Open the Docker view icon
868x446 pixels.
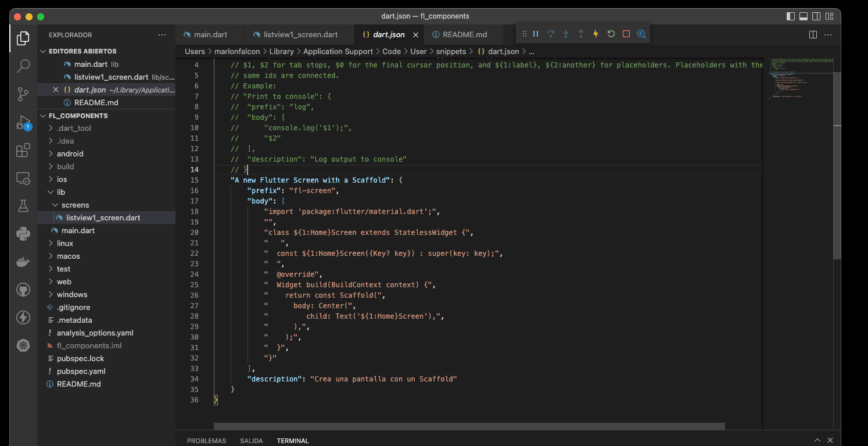coord(23,262)
